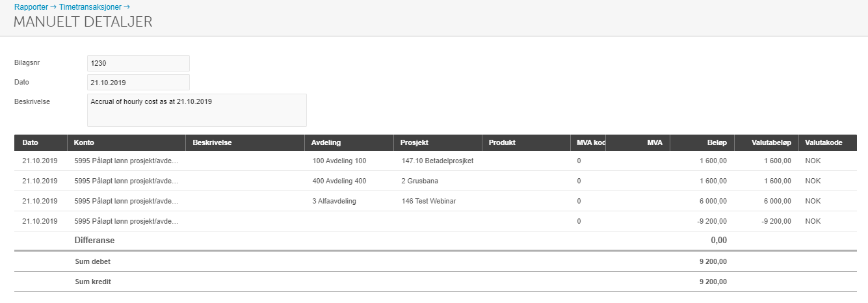Viewport: 868px width, 303px height.
Task: Click the Produkt column header
Action: pos(527,142)
